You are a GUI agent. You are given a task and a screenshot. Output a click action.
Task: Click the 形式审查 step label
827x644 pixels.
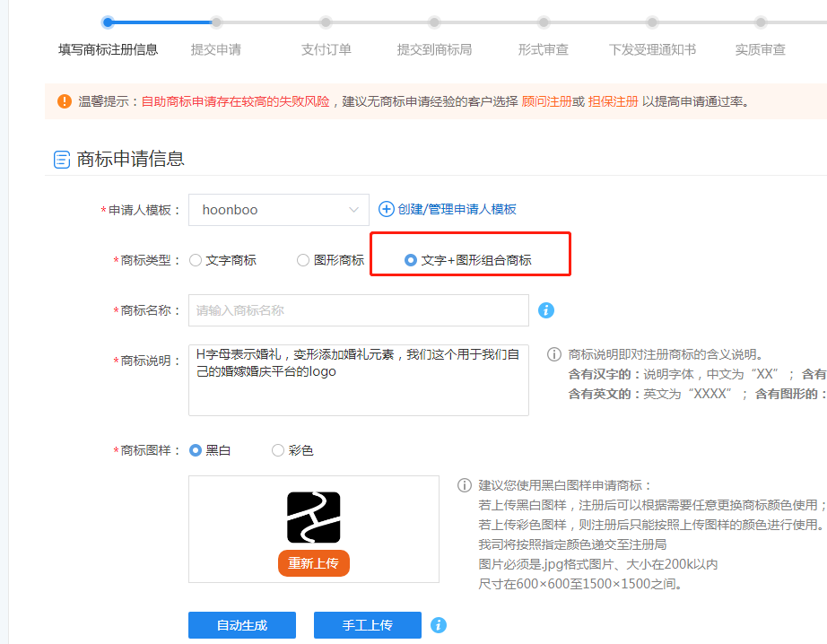(543, 49)
